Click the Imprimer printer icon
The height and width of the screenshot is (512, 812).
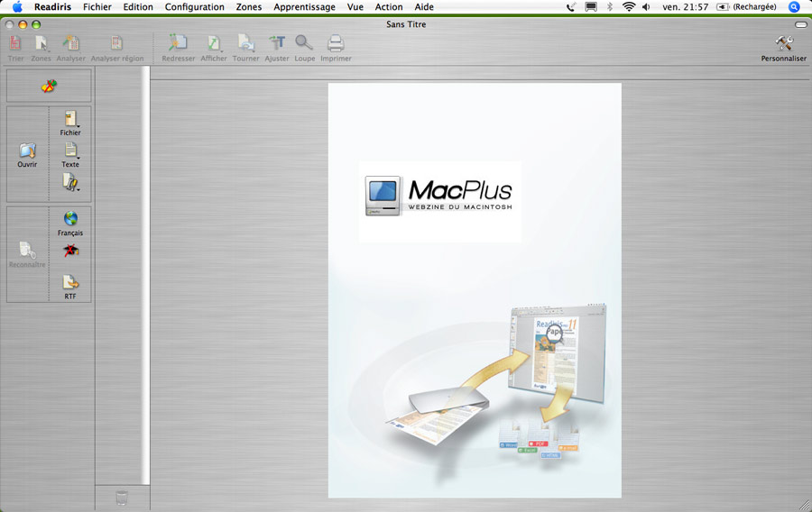click(x=336, y=44)
